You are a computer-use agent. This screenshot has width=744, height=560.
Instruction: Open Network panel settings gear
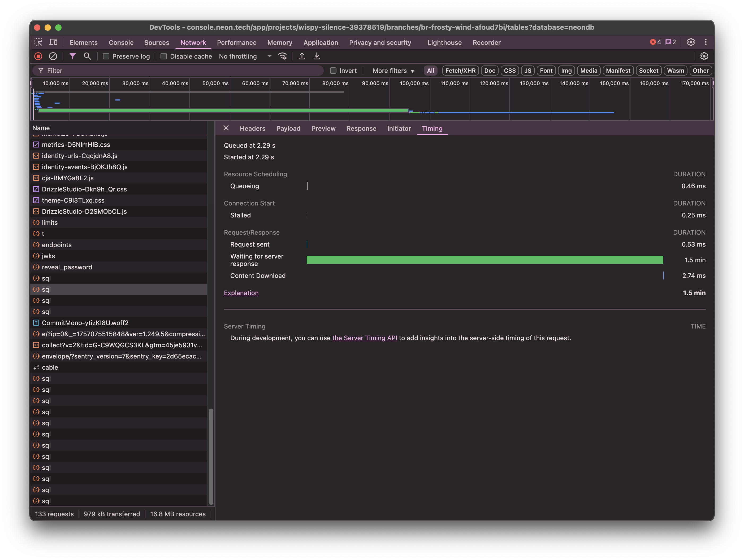click(704, 56)
